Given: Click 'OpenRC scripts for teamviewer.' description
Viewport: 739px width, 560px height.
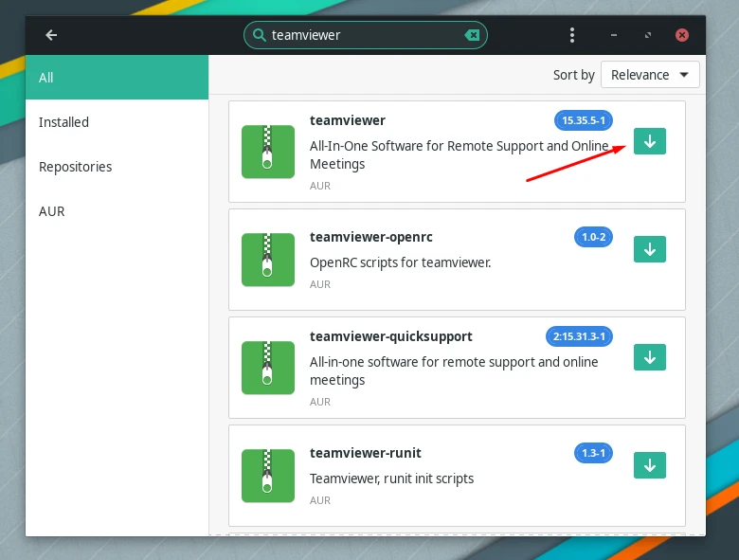Looking at the screenshot, I should tap(400, 262).
